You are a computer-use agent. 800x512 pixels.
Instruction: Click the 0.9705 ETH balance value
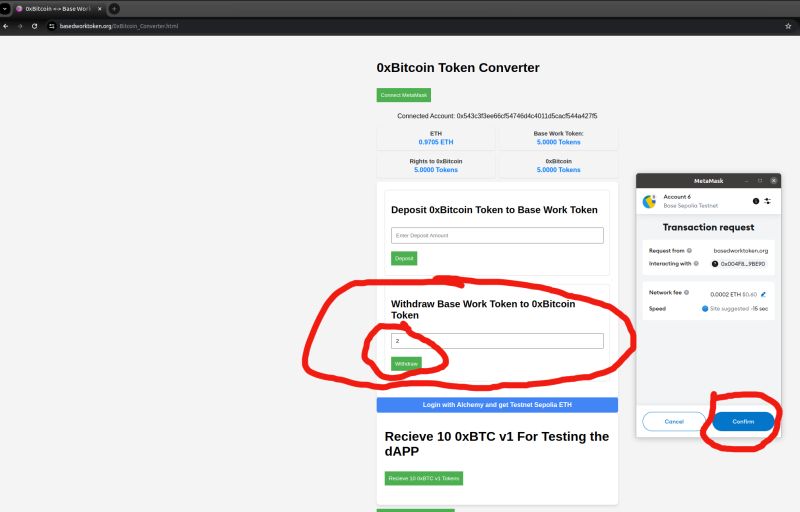tap(436, 142)
